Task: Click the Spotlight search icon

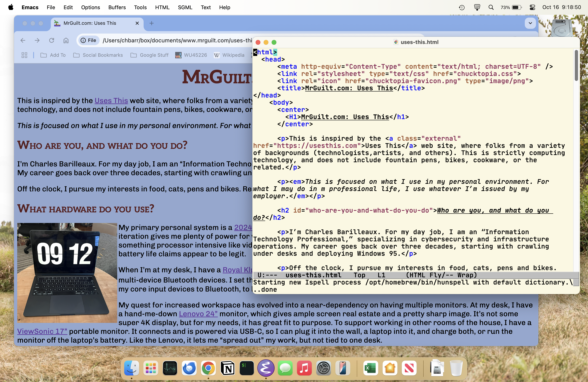Action: pos(491,7)
